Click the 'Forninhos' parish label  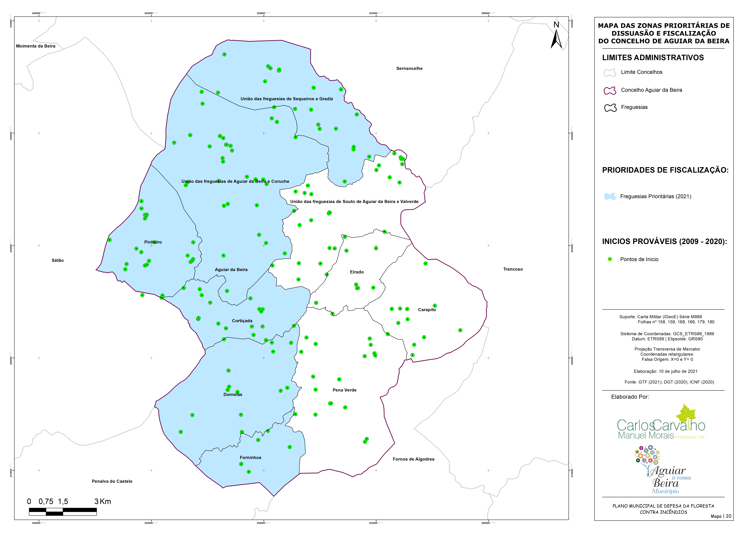tap(251, 458)
